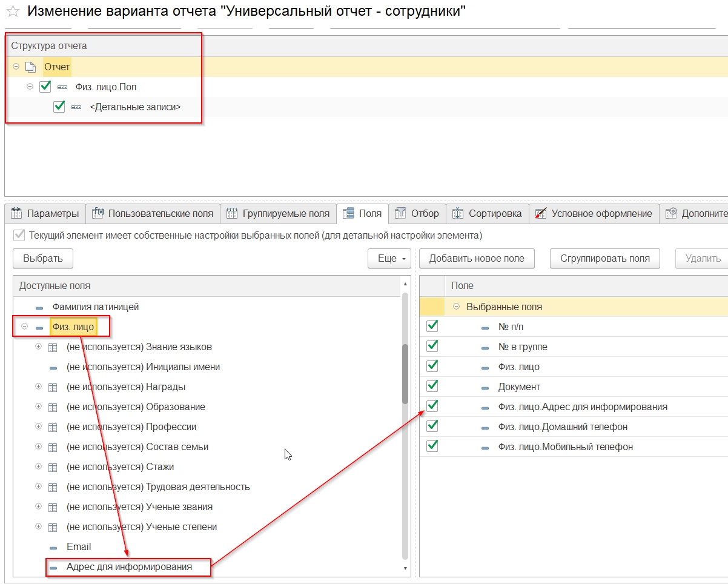Click the Удалить button
This screenshot has height=584, width=728.
click(x=703, y=258)
